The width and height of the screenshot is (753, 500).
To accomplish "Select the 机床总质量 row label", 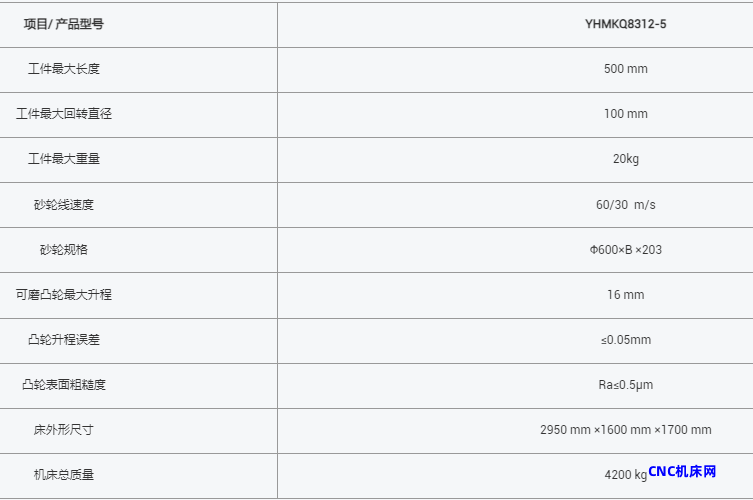I will click(64, 475).
